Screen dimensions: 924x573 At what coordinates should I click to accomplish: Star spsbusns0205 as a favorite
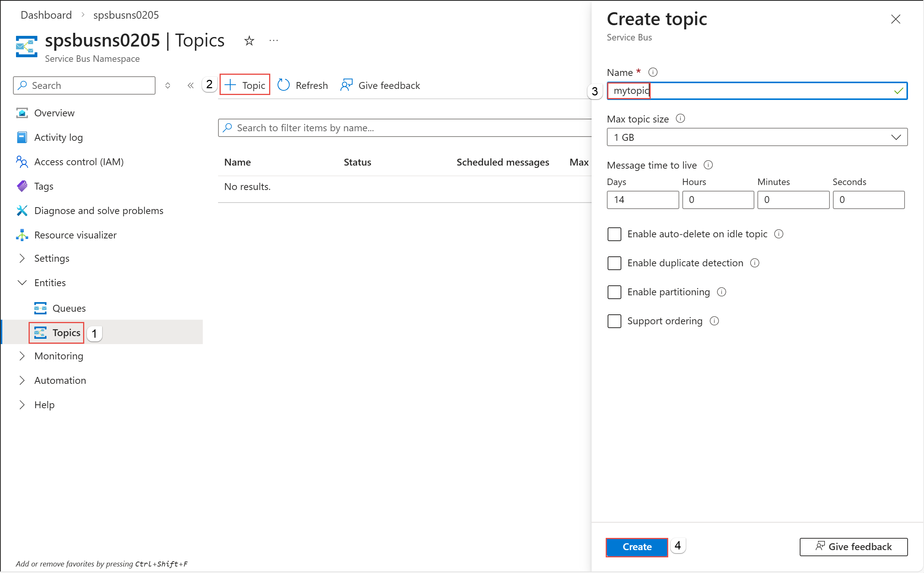click(x=249, y=41)
